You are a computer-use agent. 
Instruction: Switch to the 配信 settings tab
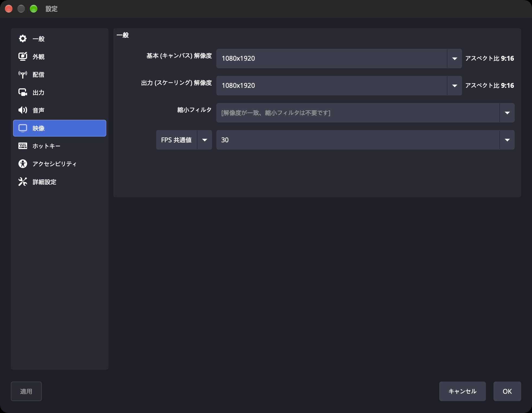(60, 75)
